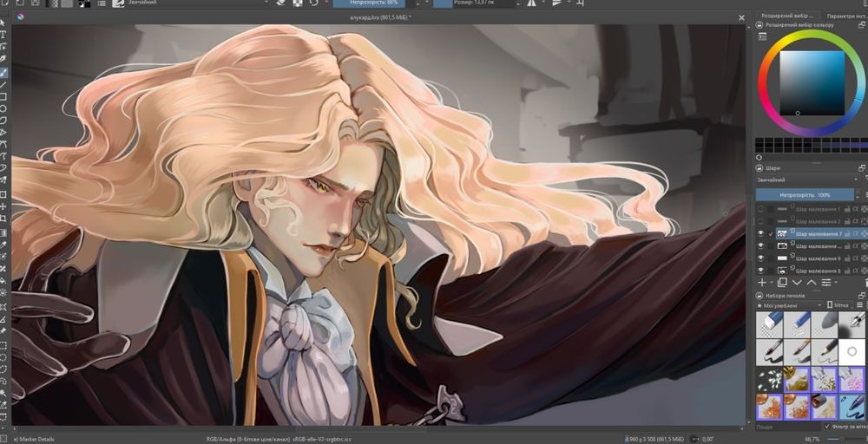
Task: Open the brush preset chooser icon
Action: [118, 3]
